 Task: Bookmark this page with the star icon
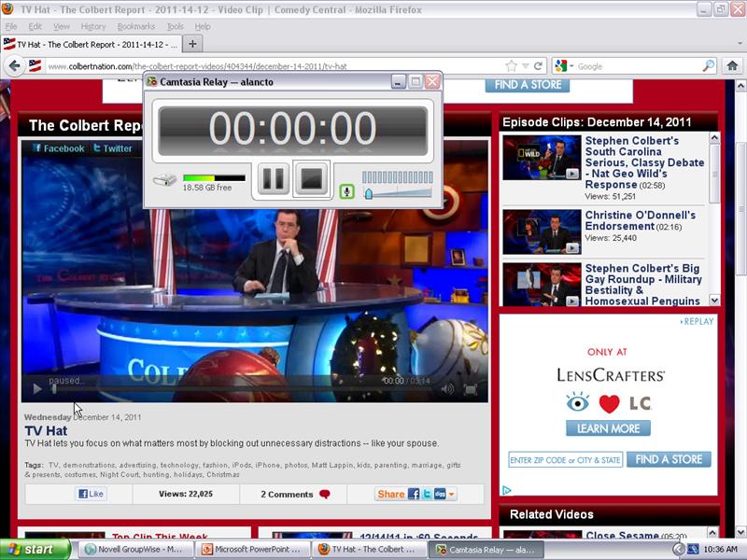point(511,65)
